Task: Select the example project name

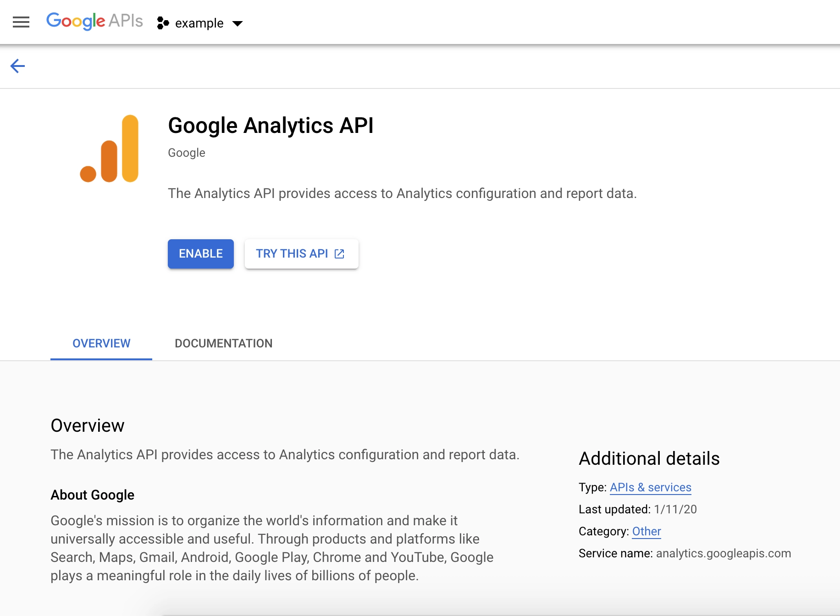Action: (x=199, y=23)
